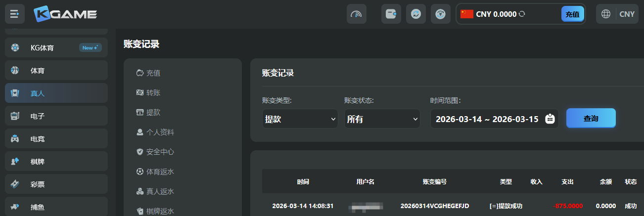644x216 pixels.
Task: Click the circular sync arrows icon in header
Action: click(x=415, y=14)
